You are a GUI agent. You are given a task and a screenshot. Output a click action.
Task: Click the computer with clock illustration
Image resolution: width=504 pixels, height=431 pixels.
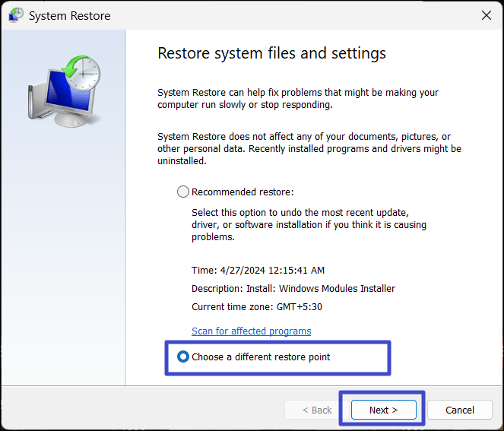pyautogui.click(x=64, y=91)
